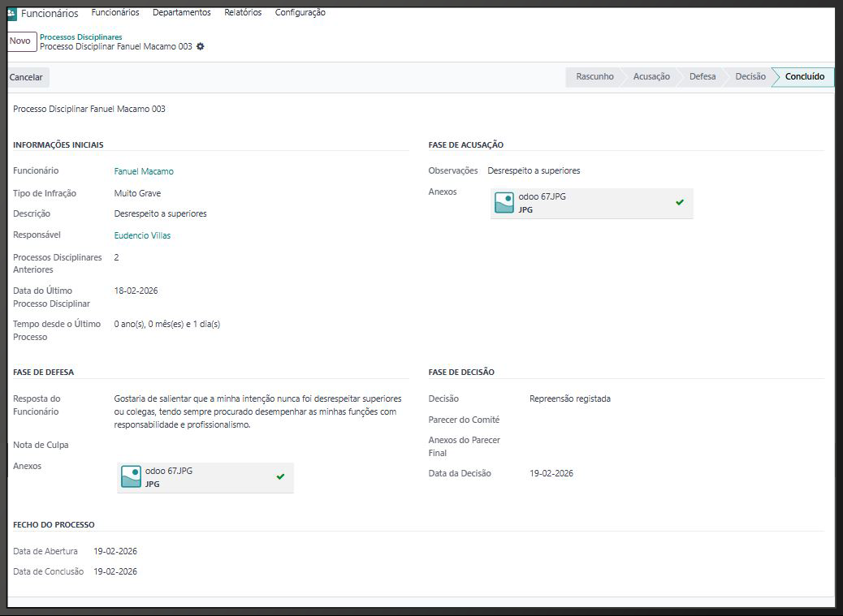Expand the Relatórios menu

(x=243, y=13)
